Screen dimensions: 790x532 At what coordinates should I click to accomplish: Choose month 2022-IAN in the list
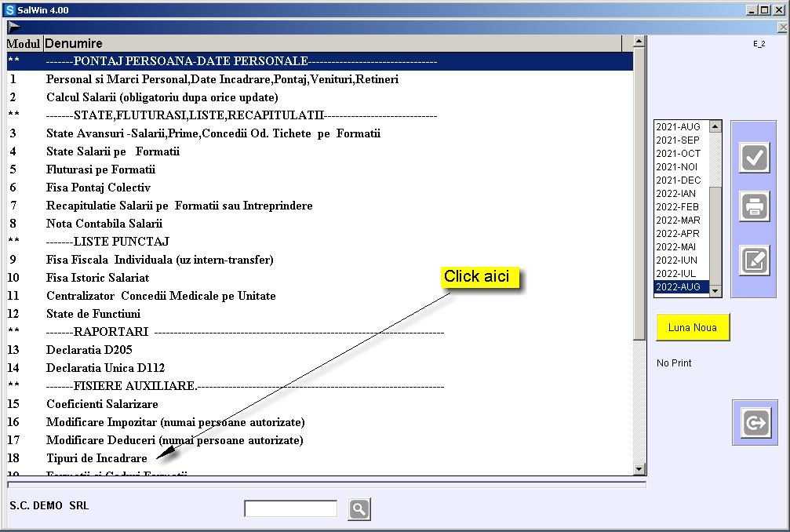(675, 194)
